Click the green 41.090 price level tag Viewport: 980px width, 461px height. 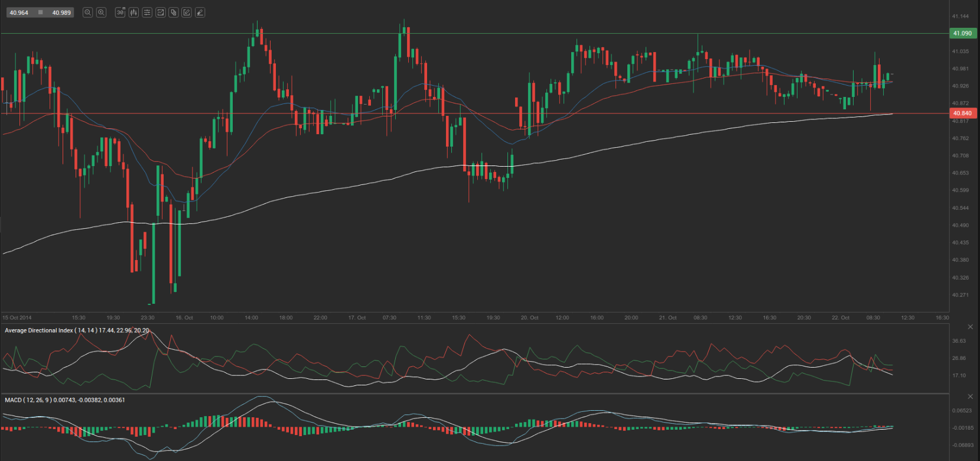[x=962, y=34]
